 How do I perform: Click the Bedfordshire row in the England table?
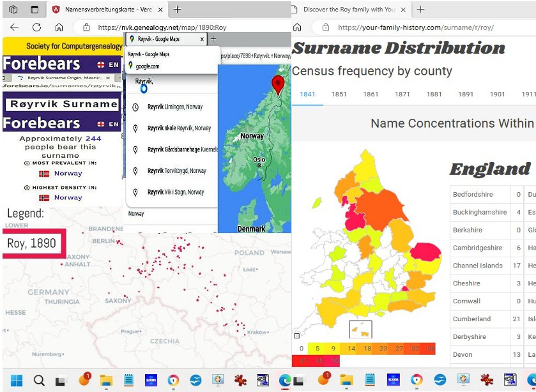487,195
